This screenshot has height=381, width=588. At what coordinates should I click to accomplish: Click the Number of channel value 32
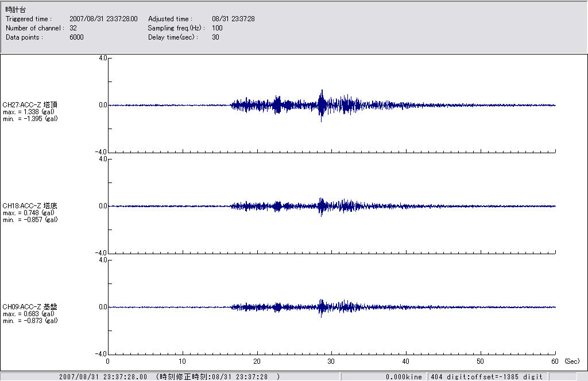click(x=73, y=28)
